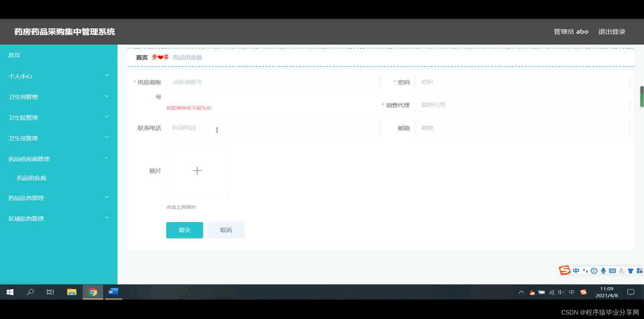Screen dimensions: 644x319
Task: Open Sogou soft keyboard icon
Action: [x=612, y=271]
